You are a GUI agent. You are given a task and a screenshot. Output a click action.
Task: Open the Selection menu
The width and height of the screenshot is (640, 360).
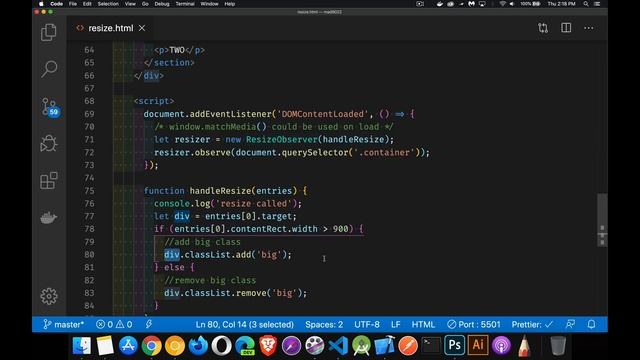tap(108, 4)
